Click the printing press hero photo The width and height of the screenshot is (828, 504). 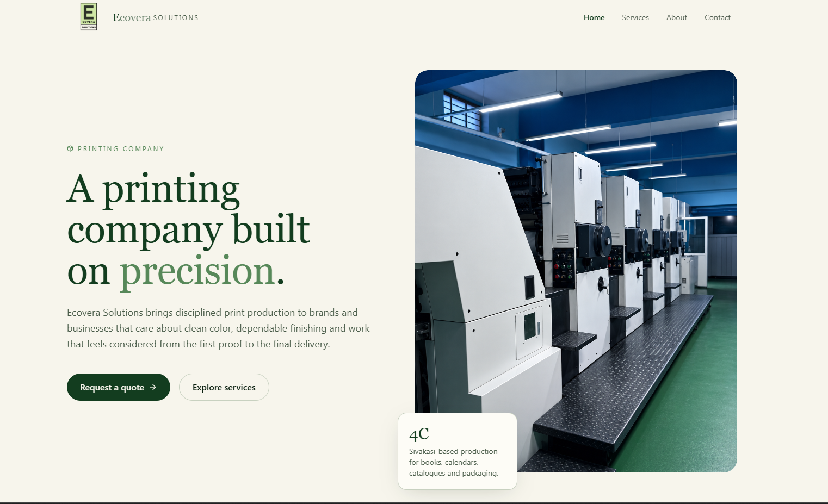pyautogui.click(x=576, y=271)
